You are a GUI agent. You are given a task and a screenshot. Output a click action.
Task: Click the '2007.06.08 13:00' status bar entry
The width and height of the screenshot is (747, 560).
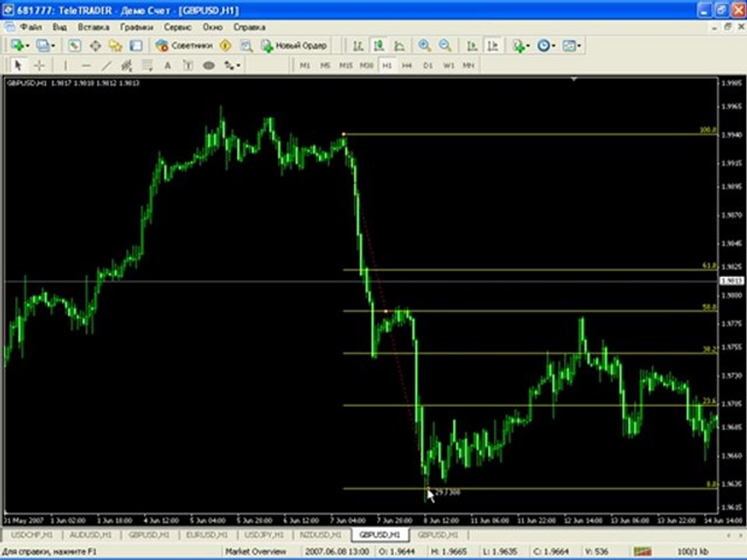(x=337, y=551)
